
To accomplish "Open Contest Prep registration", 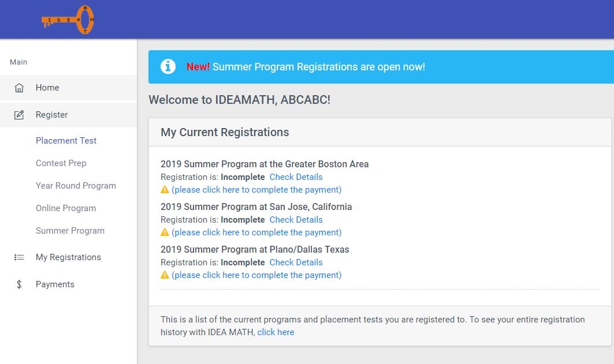I will pos(61,163).
